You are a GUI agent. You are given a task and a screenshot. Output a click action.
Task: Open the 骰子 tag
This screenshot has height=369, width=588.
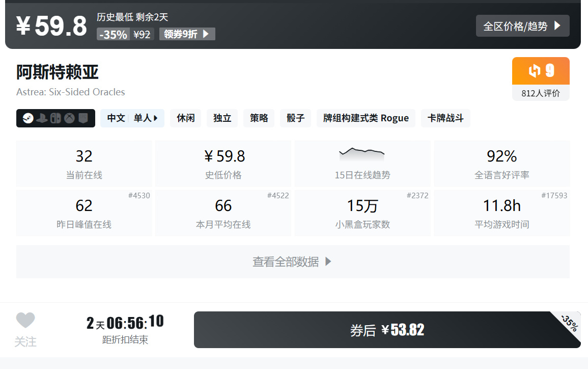tap(295, 118)
